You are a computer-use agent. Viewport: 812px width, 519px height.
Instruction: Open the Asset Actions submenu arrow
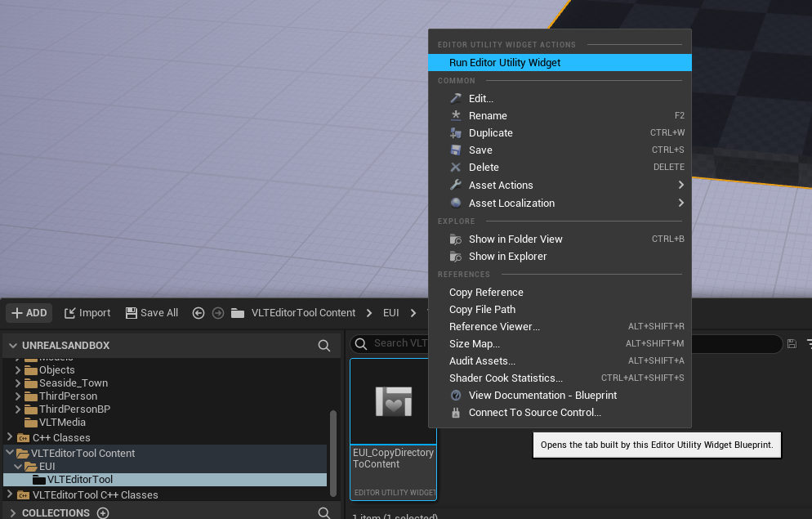[681, 185]
